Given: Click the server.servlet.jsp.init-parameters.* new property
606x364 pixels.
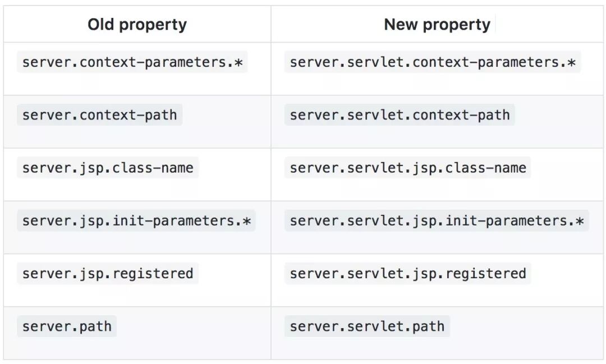Looking at the screenshot, I should coord(437,221).
